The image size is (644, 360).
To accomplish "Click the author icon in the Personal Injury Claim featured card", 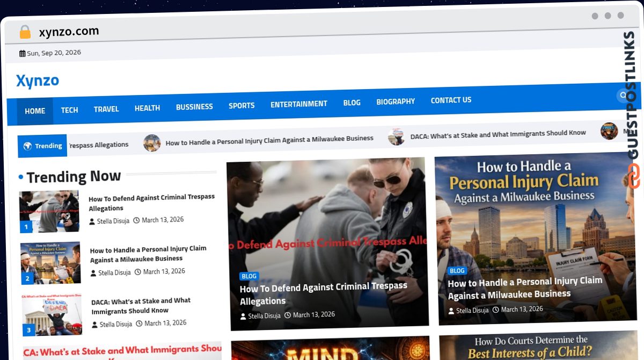I will (451, 311).
